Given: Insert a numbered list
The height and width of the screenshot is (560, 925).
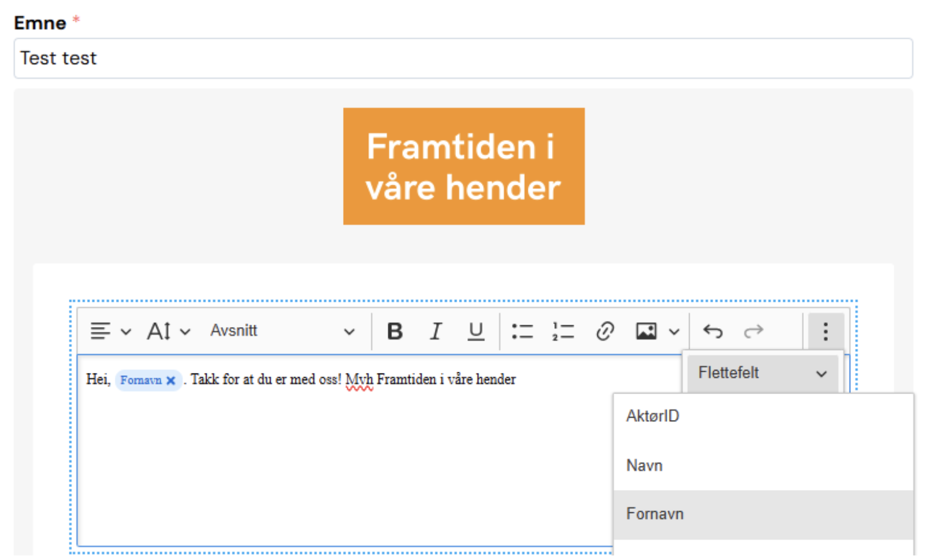Looking at the screenshot, I should coord(563,331).
